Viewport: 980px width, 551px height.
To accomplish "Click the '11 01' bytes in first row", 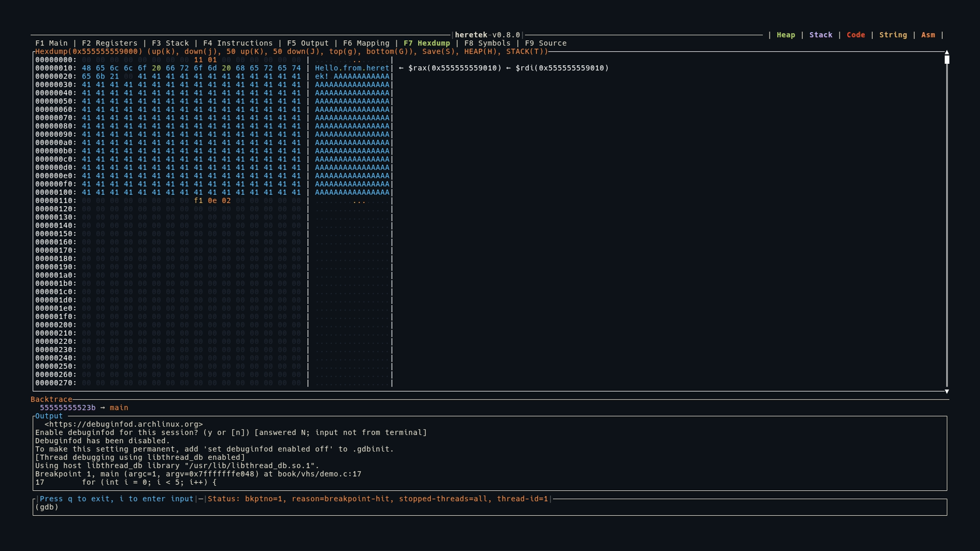I will (205, 60).
